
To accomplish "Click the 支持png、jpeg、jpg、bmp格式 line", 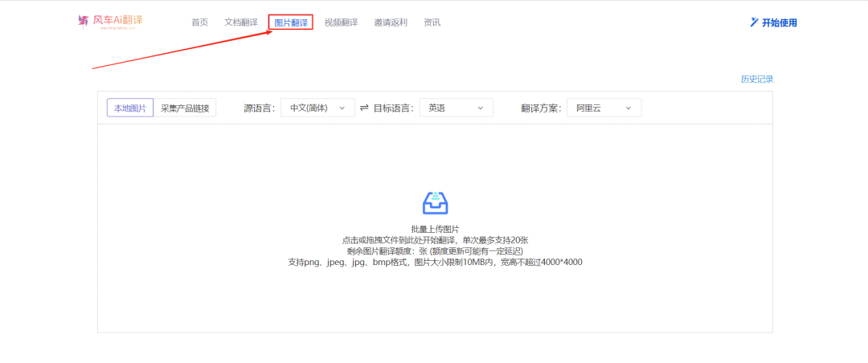I will click(x=435, y=263).
